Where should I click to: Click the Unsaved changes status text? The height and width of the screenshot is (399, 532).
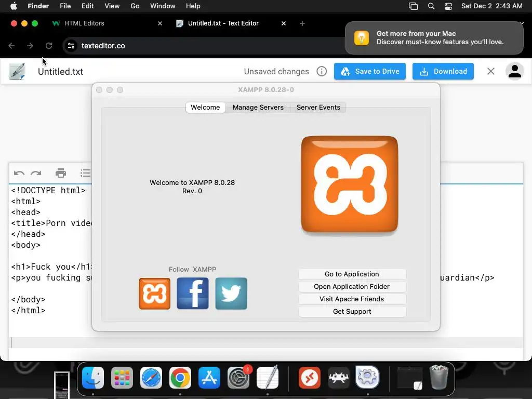pos(276,72)
